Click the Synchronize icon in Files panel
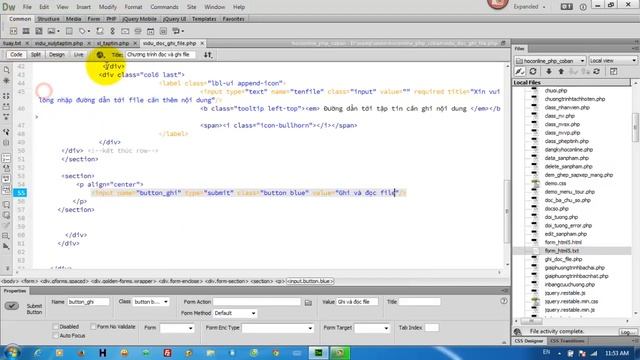The width and height of the screenshot is (640, 360). click(x=597, y=71)
